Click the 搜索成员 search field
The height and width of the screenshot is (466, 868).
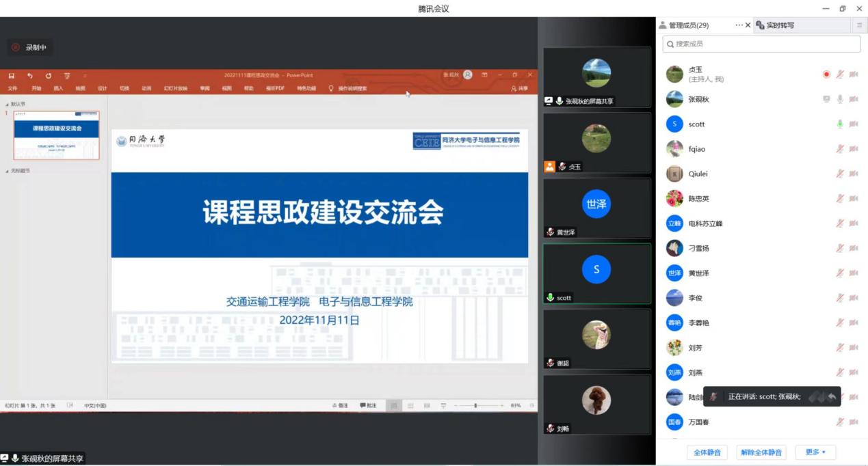(x=761, y=44)
